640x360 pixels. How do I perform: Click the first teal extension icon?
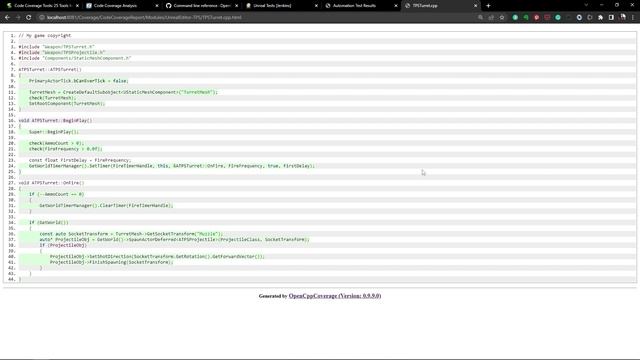point(515,18)
